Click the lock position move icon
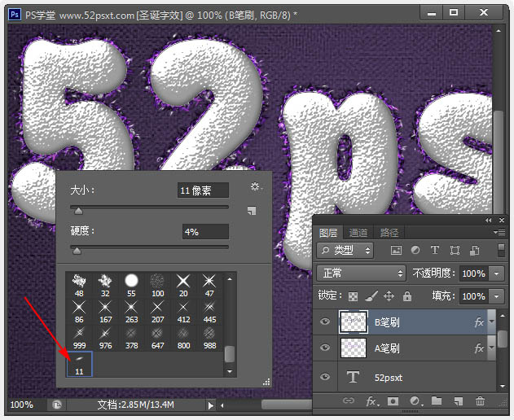 coord(389,297)
